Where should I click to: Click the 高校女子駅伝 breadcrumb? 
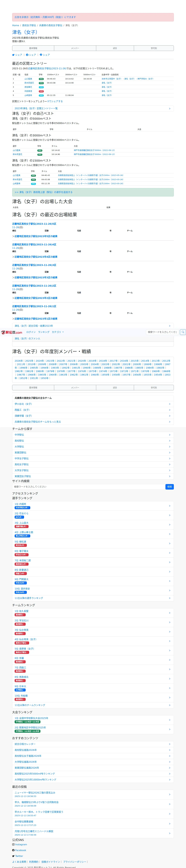coord(29,25)
